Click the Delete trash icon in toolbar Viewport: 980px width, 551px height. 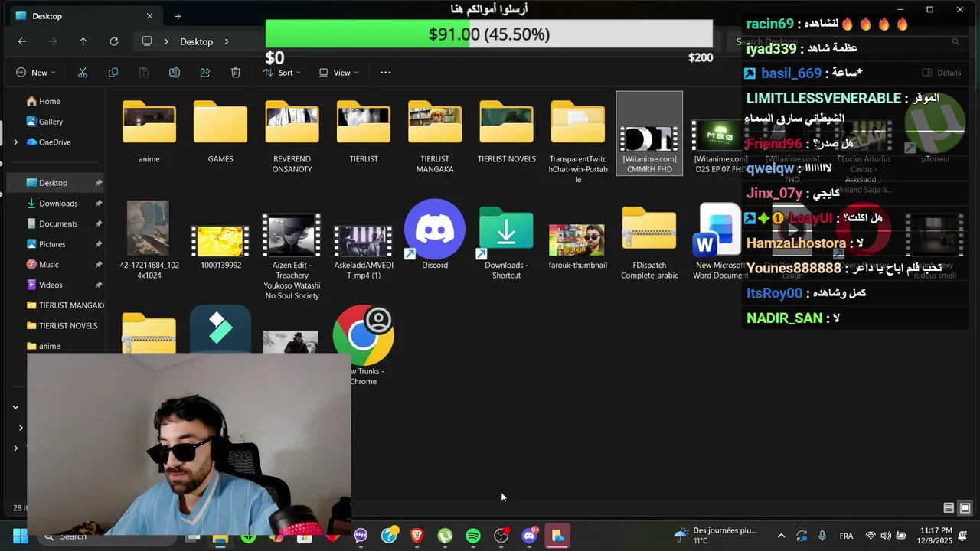pos(236,73)
